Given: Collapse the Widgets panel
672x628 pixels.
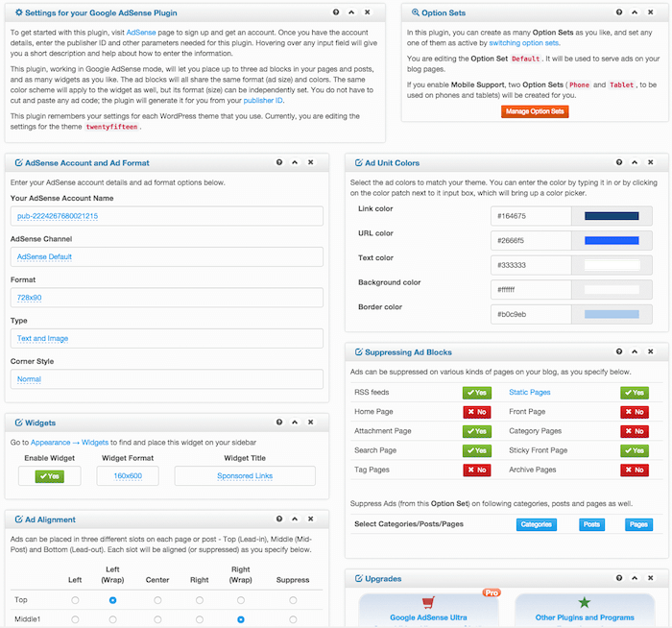Looking at the screenshot, I should pos(295,422).
